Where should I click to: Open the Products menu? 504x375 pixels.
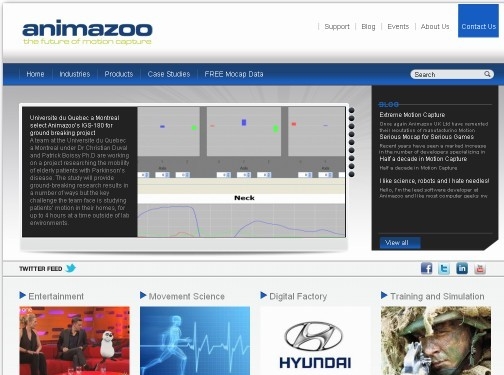pos(119,74)
